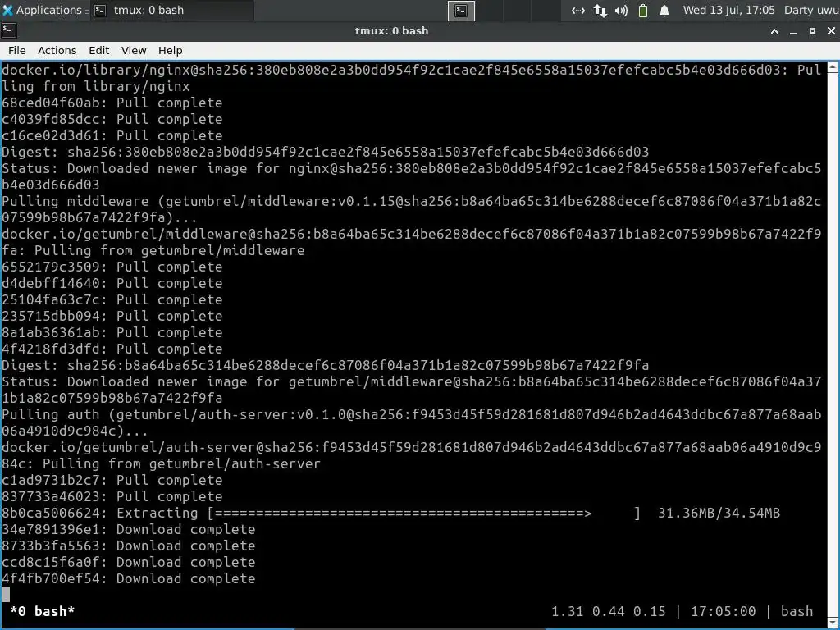Image resolution: width=840 pixels, height=630 pixels.
Task: Select the tmux: 0 bash taskbar button
Action: coord(172,10)
